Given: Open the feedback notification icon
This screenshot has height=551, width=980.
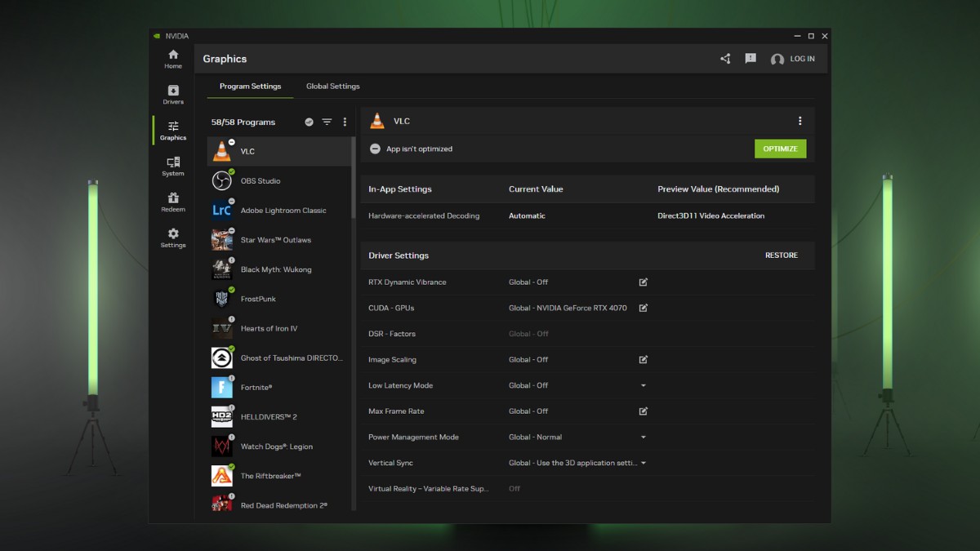Looking at the screenshot, I should coord(751,59).
